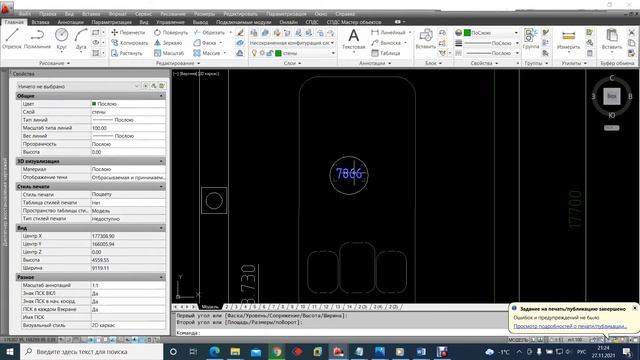The height and width of the screenshot is (360, 640).
Task: Click the Центр X value field
Action: point(128,236)
